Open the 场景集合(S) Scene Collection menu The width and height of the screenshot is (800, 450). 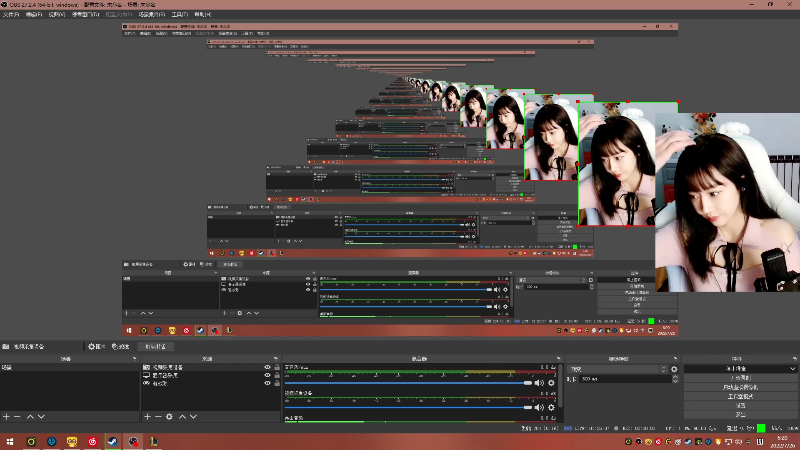click(x=152, y=14)
